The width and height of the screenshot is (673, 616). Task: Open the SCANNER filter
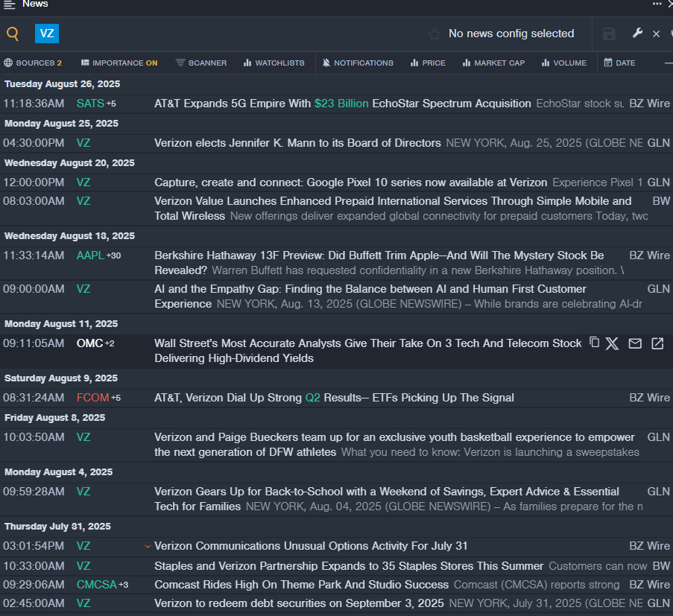tap(201, 63)
